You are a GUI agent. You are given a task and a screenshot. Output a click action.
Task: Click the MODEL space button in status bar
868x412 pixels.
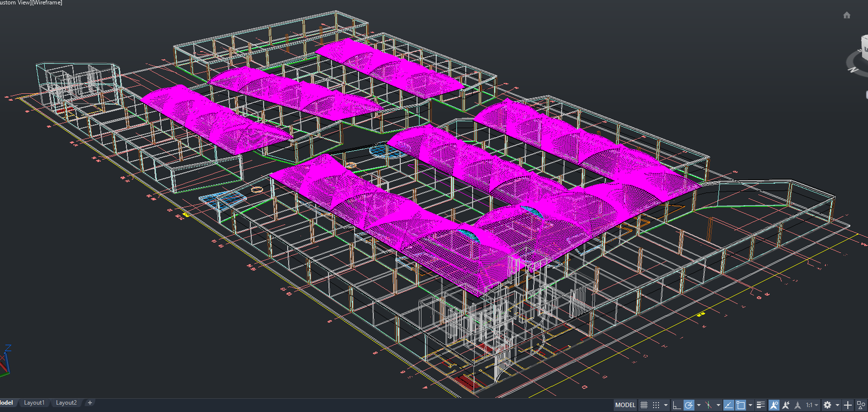[626, 405]
